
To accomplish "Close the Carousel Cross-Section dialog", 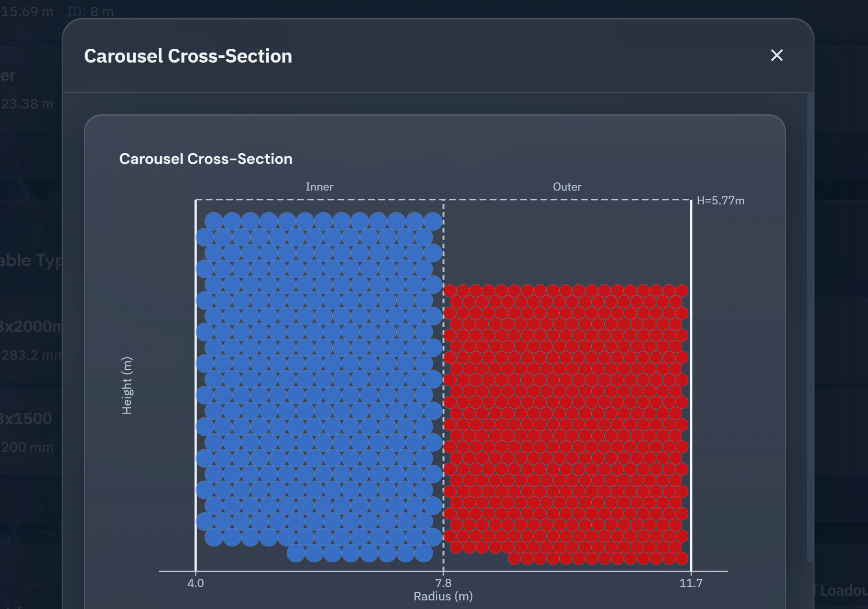I will point(777,55).
